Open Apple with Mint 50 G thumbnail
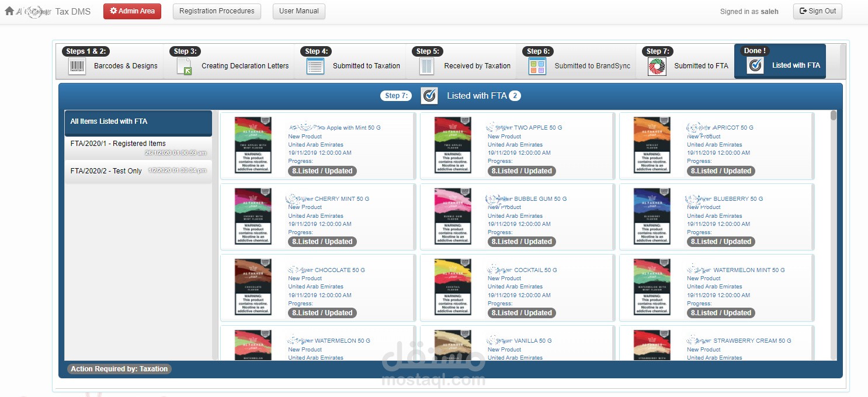 pos(253,145)
